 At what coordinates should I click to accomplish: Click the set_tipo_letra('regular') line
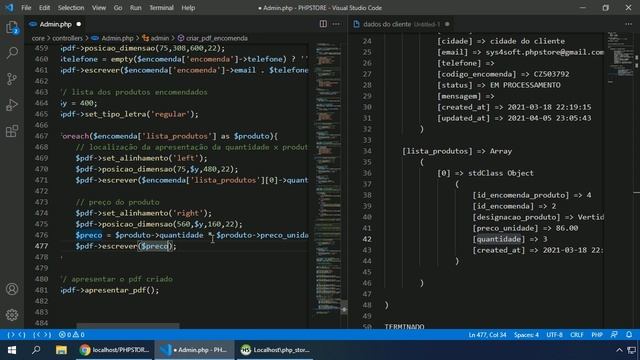point(129,114)
